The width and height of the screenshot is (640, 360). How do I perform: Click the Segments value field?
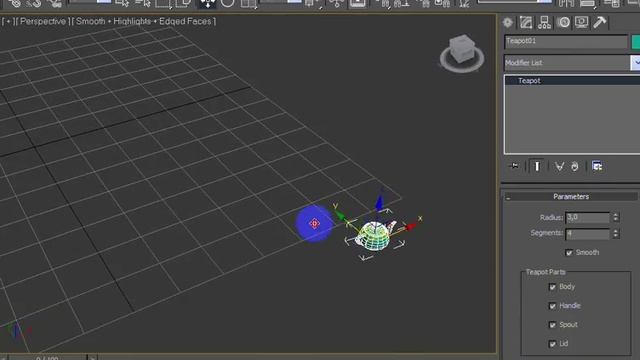point(587,233)
